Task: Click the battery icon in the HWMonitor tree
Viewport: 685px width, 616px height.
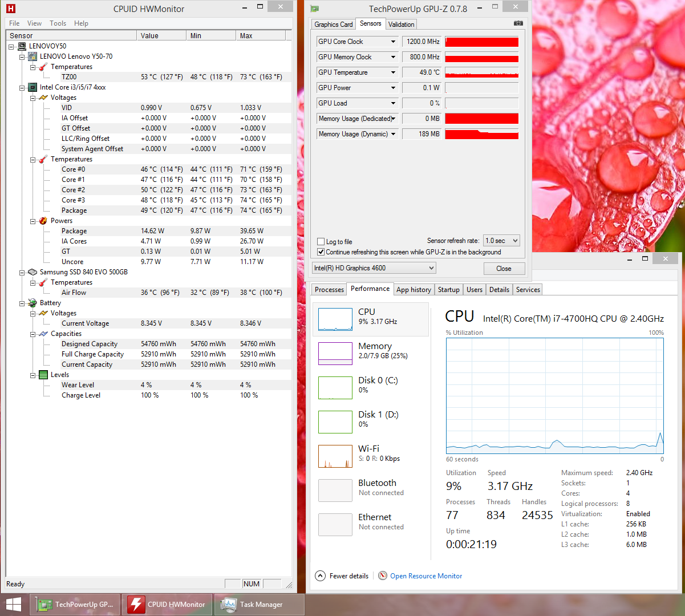Action: [x=33, y=303]
